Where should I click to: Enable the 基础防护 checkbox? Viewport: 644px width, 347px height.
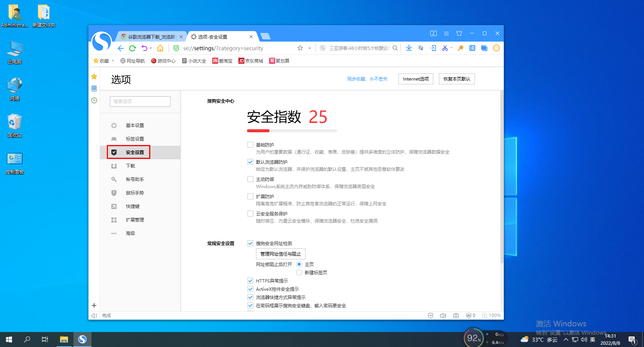[250, 144]
